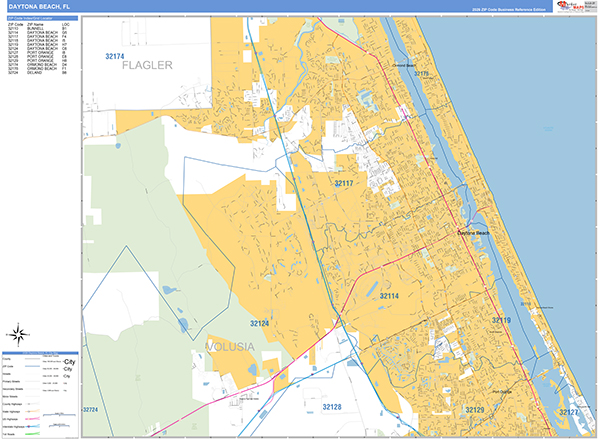The image size is (600, 439).
Task: Click the largest City sample in legend
Action: coord(70,362)
